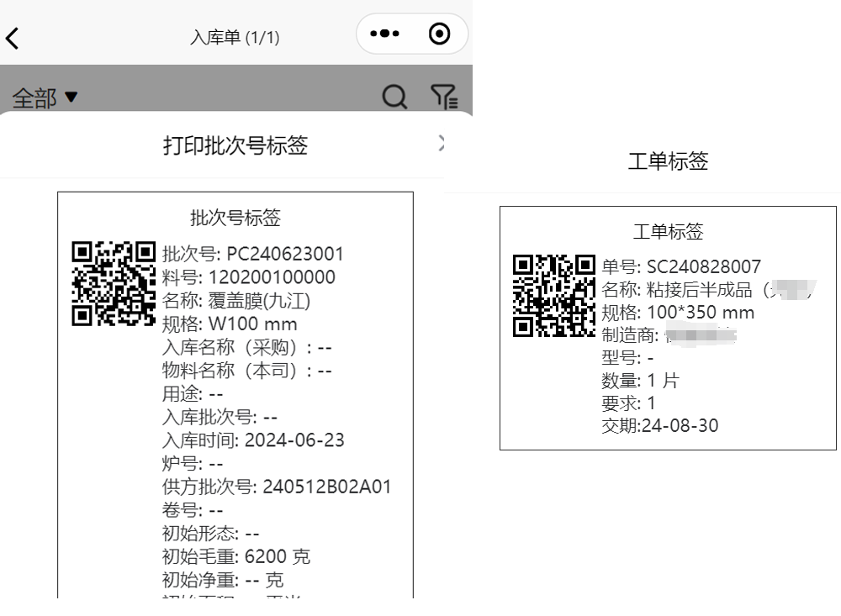Open the filter funnel icon
This screenshot has height=616, width=841.
(444, 95)
